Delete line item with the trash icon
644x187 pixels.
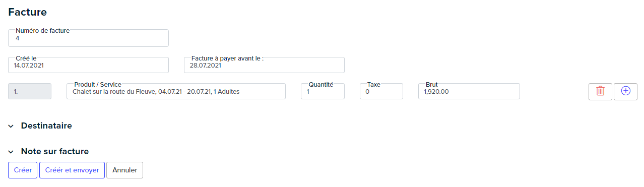tap(600, 91)
